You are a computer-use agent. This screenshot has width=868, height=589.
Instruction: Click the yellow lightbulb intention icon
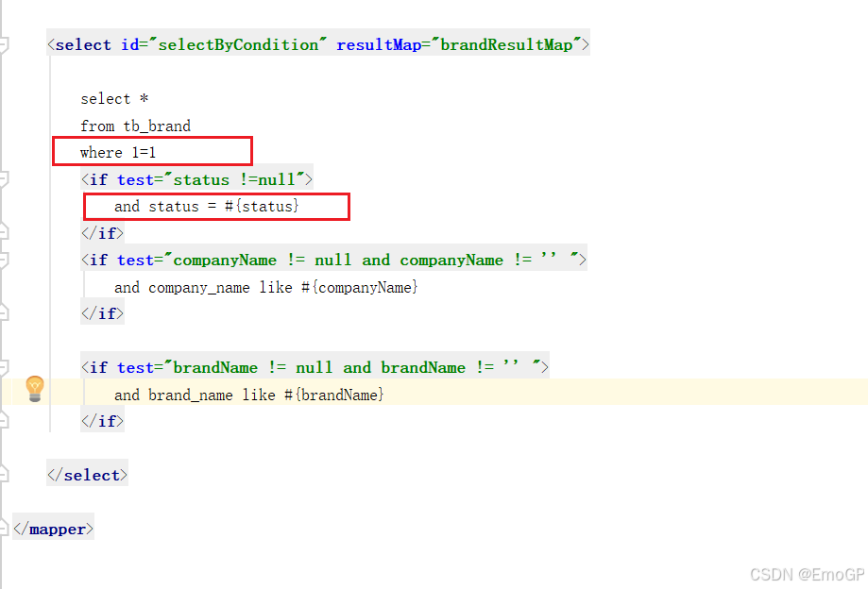click(x=34, y=389)
